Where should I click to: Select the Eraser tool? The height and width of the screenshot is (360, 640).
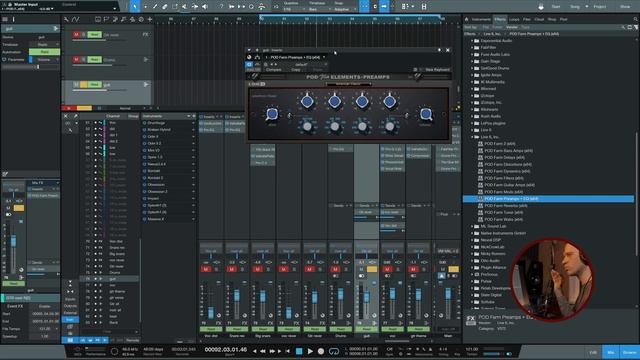point(165,7)
